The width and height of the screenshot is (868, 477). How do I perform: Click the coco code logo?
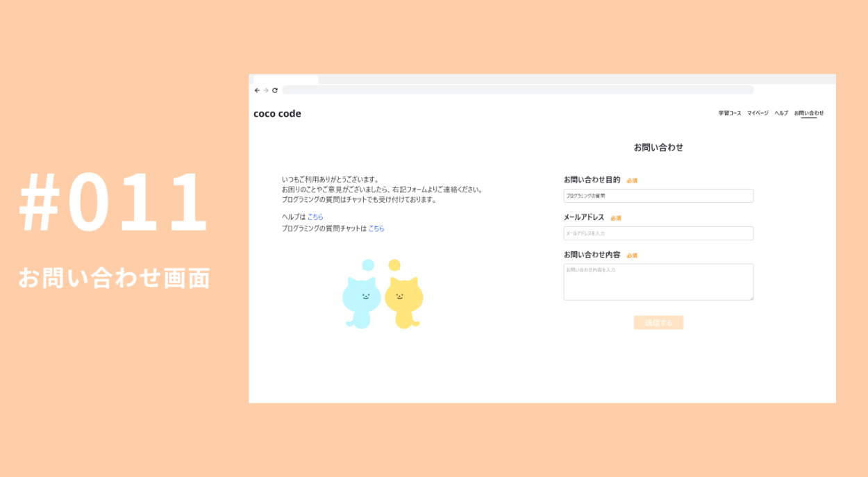[277, 114]
